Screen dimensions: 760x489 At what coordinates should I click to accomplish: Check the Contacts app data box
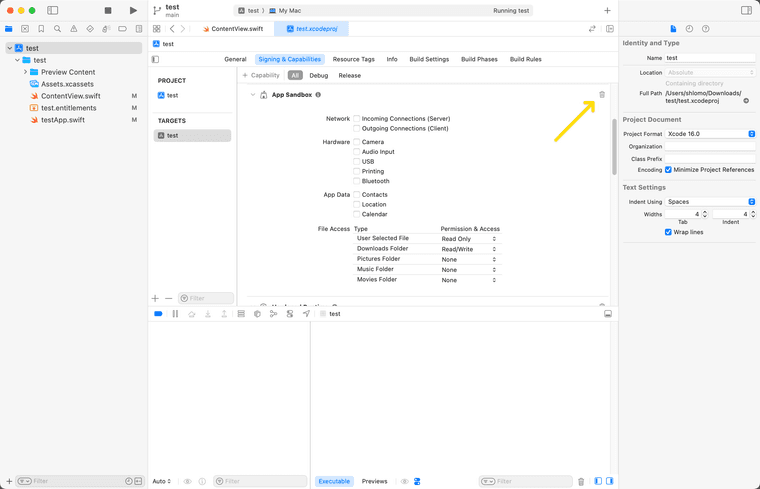pos(357,194)
